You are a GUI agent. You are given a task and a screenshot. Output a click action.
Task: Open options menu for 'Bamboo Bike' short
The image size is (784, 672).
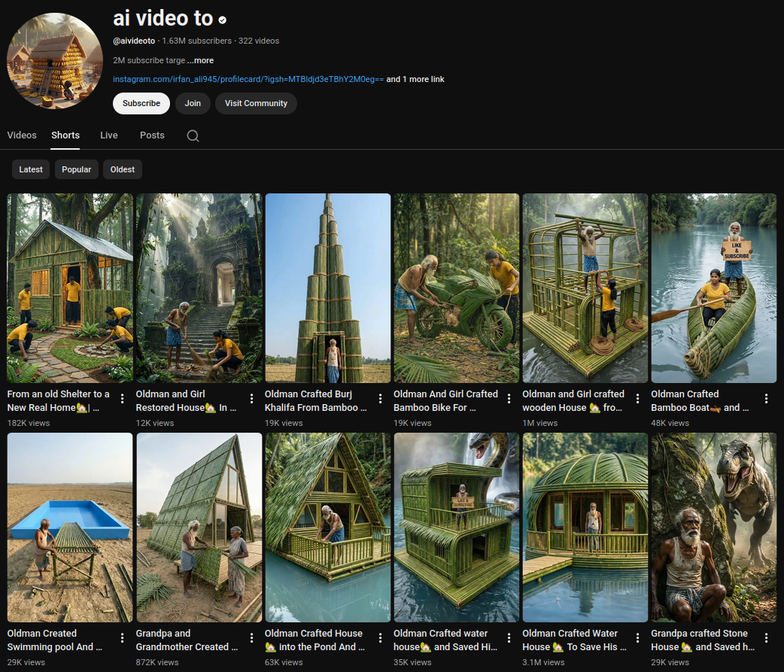(x=509, y=399)
